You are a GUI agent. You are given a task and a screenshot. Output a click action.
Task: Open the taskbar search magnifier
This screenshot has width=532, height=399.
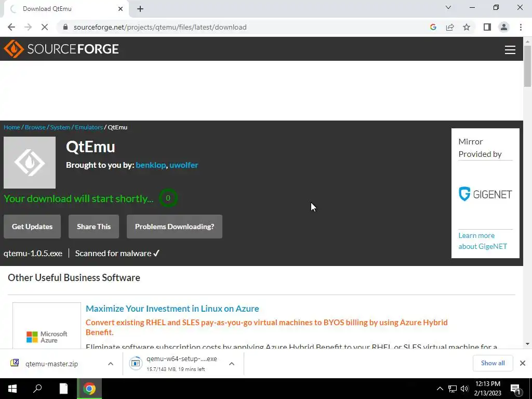[x=37, y=389]
